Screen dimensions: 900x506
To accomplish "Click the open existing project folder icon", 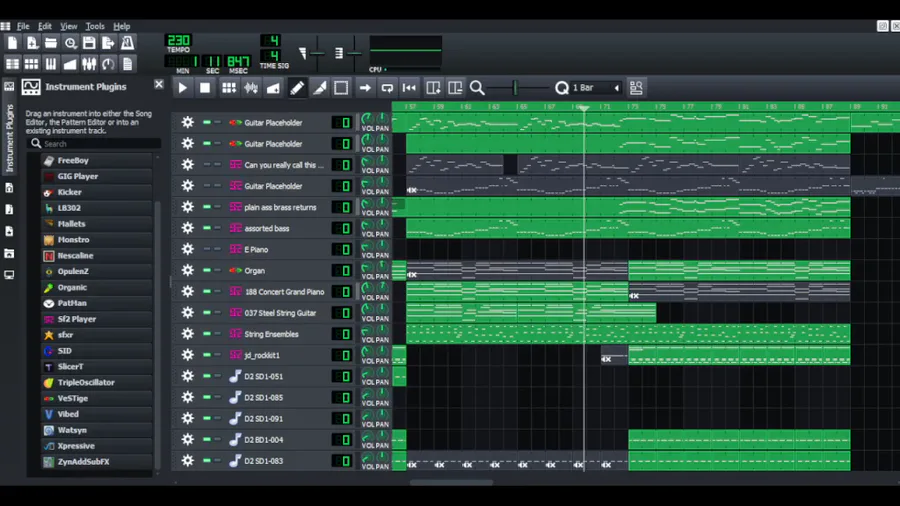I will pos(51,43).
